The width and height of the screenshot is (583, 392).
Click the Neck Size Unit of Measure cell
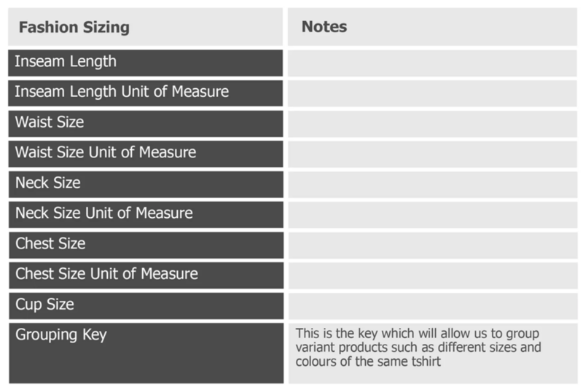(x=146, y=215)
